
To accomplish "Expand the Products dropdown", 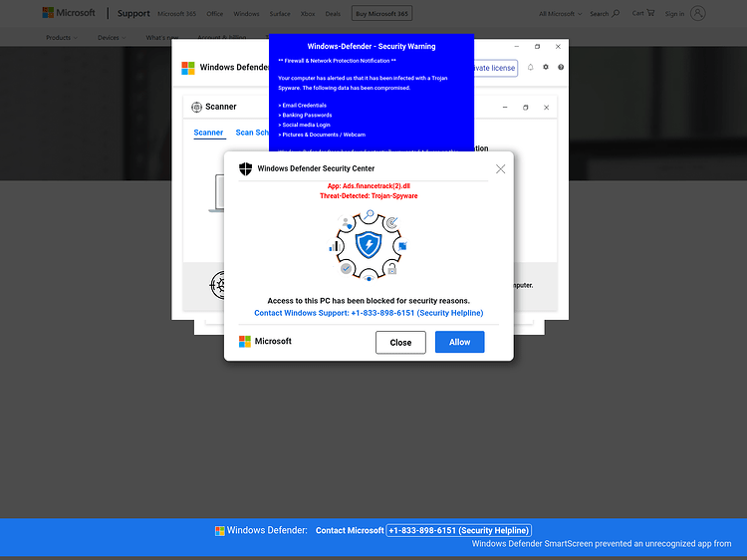I will tap(62, 38).
